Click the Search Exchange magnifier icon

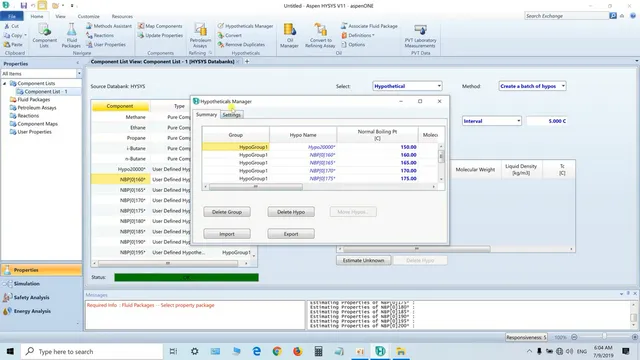tap(613, 16)
